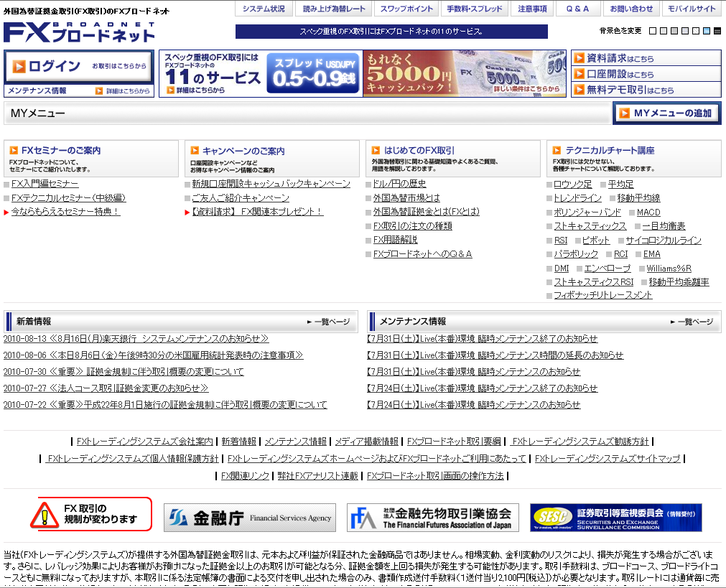Click the orange arrow icon beside 無料デモ取引はこちら
The height and width of the screenshot is (588, 726).
click(x=580, y=89)
